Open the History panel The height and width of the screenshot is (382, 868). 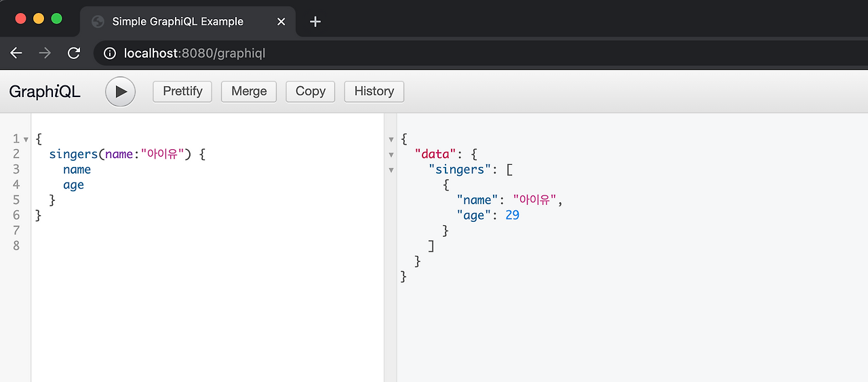coord(374,92)
